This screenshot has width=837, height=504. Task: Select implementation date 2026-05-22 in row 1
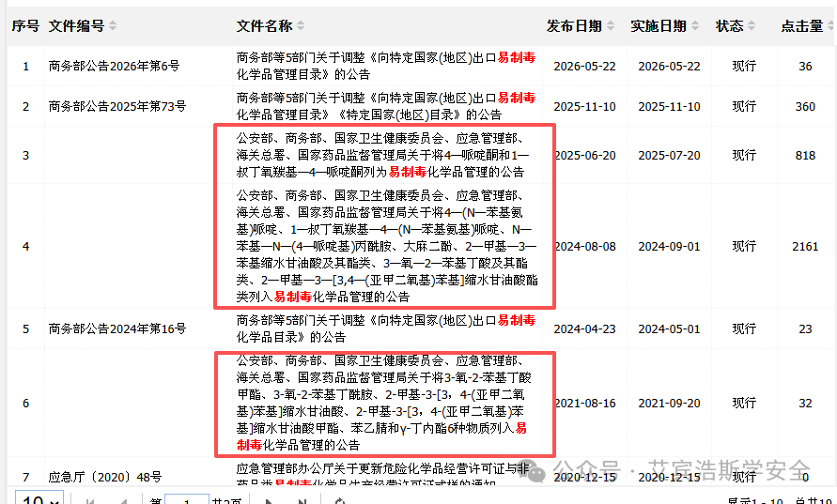(669, 66)
